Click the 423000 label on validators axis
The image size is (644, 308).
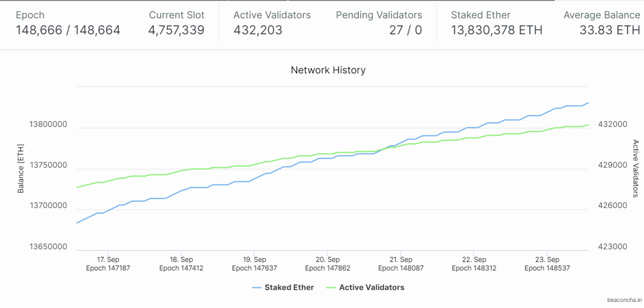[612, 247]
